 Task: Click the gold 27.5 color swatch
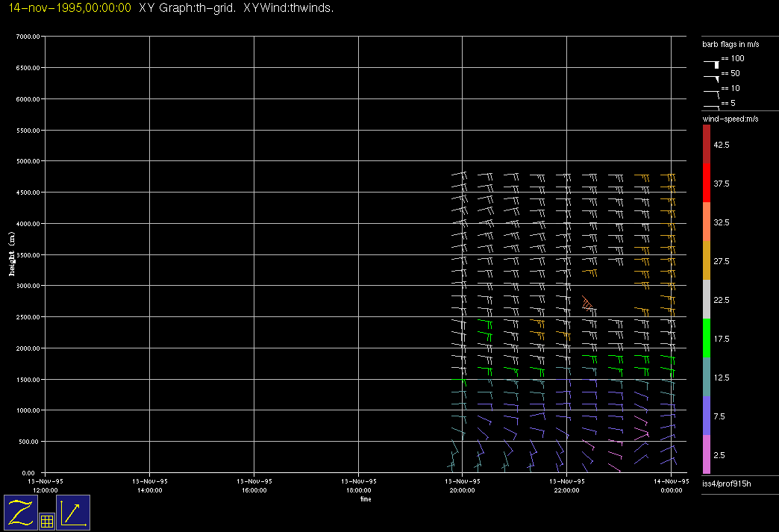tap(707, 261)
